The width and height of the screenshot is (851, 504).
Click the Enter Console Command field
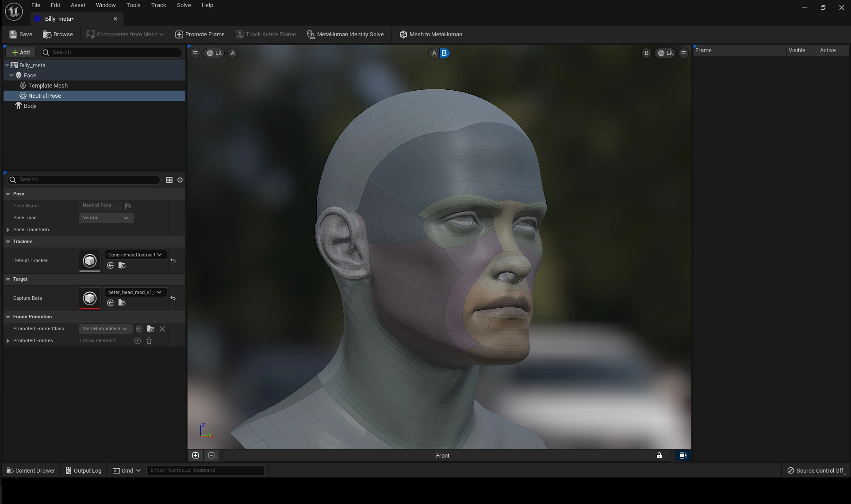click(205, 470)
